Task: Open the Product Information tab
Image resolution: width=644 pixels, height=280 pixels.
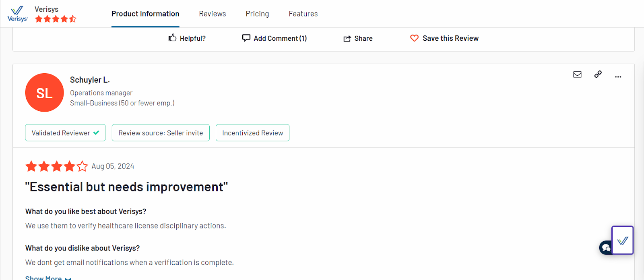Action: (145, 14)
